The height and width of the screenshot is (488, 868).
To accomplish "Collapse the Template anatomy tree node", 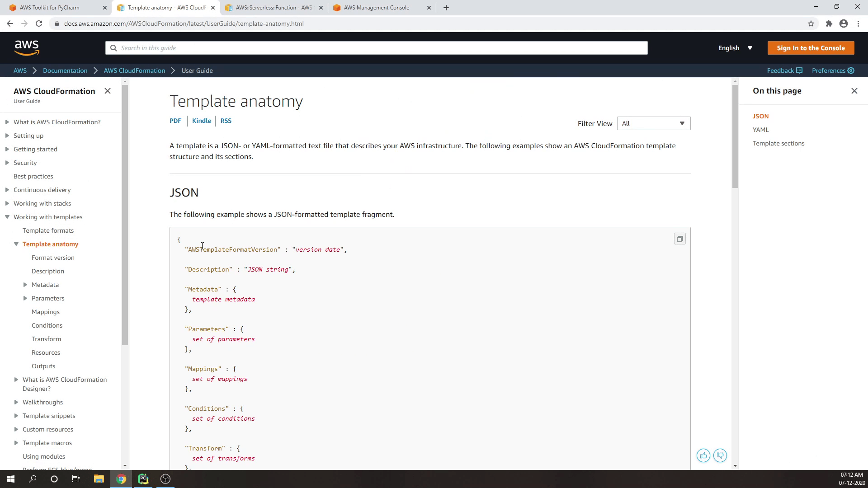I will tap(16, 244).
